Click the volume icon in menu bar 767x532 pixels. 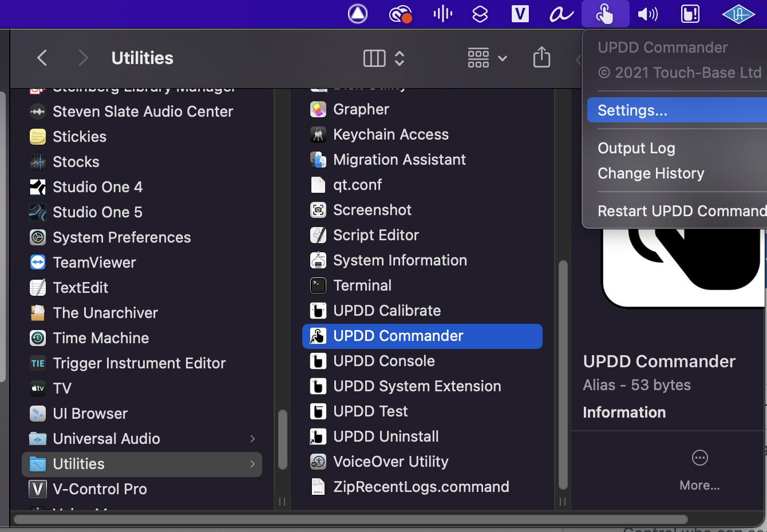(x=648, y=13)
